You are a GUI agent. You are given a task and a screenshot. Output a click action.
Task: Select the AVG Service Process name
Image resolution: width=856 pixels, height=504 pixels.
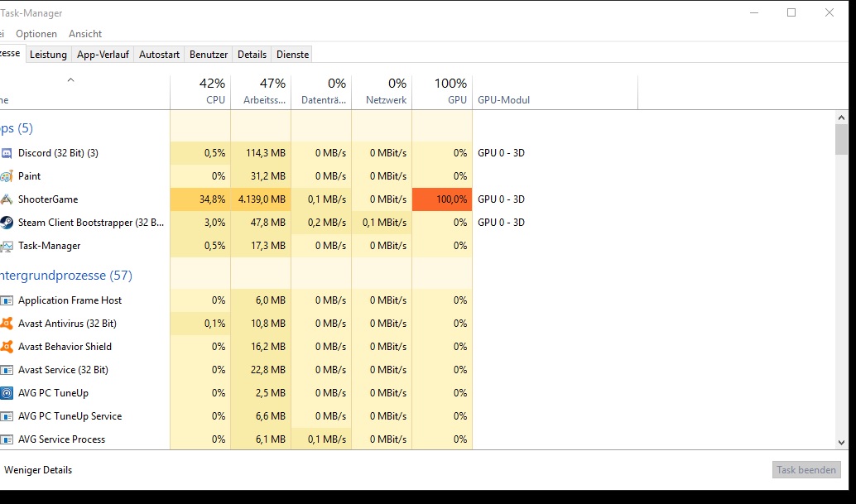(x=62, y=439)
